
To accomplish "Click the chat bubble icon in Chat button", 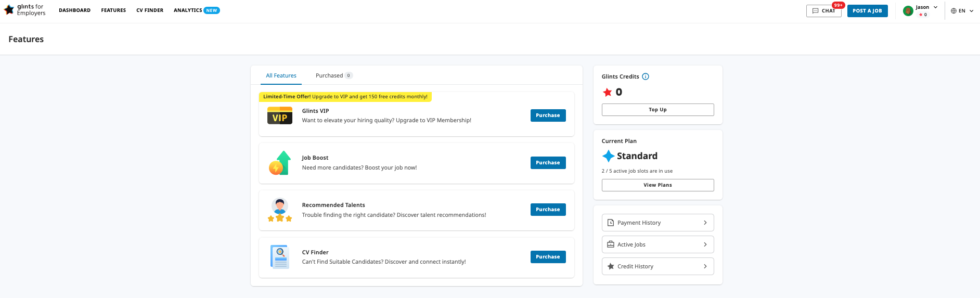I will 815,11.
